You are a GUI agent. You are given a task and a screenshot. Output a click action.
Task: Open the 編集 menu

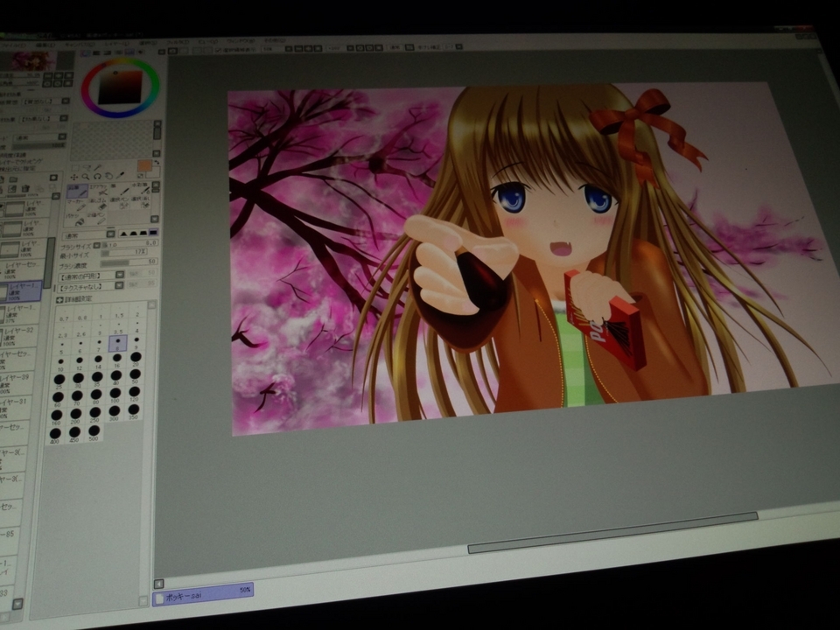pos(45,45)
